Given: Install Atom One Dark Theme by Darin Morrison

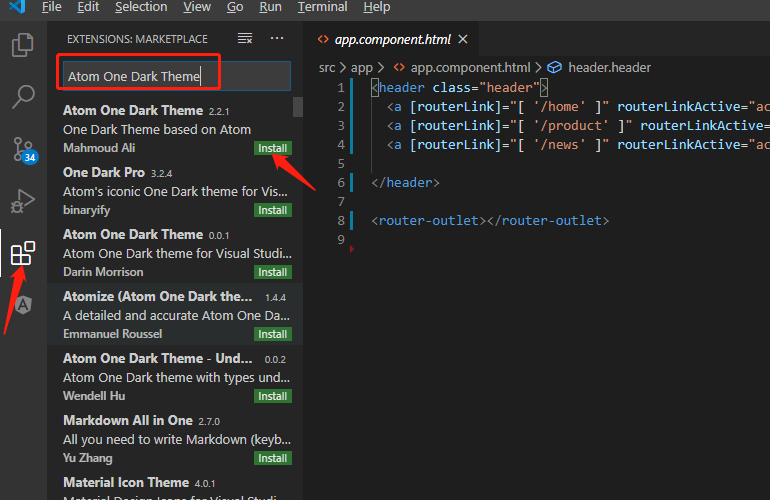Looking at the screenshot, I should point(273,272).
